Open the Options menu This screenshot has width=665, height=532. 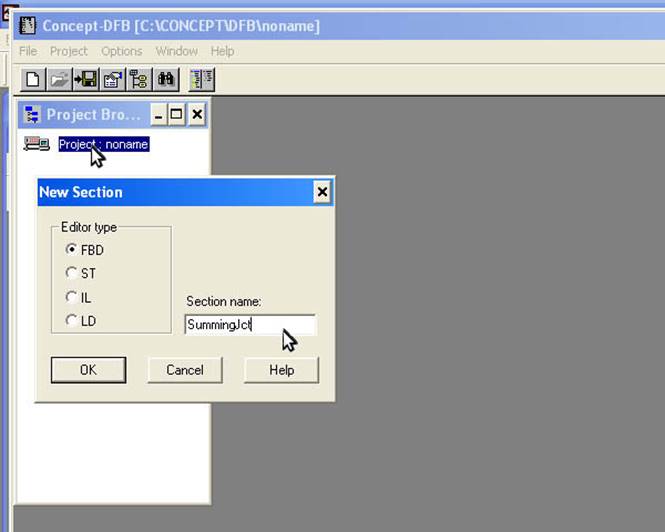122,51
